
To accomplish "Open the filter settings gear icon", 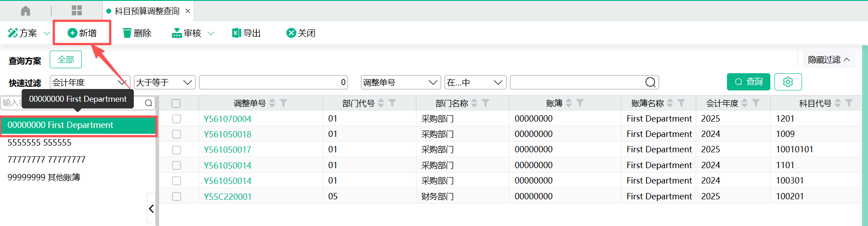I will coord(788,82).
